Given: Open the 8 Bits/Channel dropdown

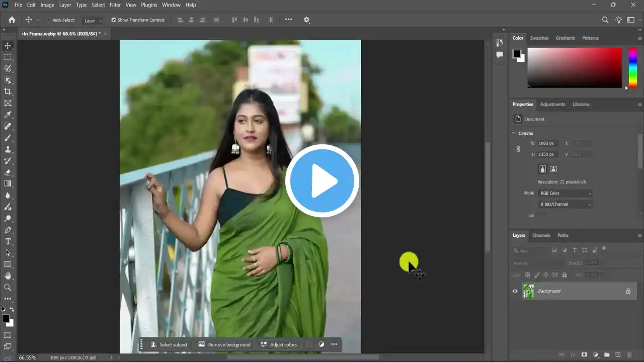Looking at the screenshot, I should click(566, 204).
